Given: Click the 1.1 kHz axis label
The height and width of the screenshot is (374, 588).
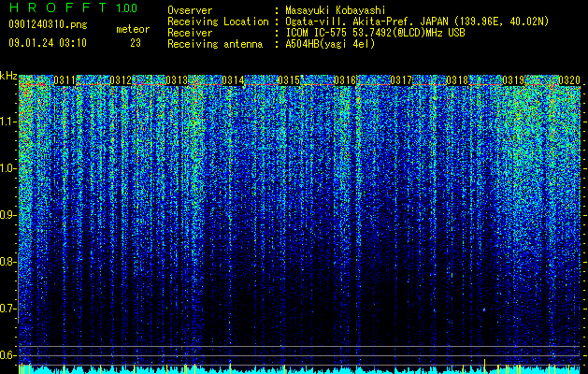Looking at the screenshot, I should (x=8, y=122).
